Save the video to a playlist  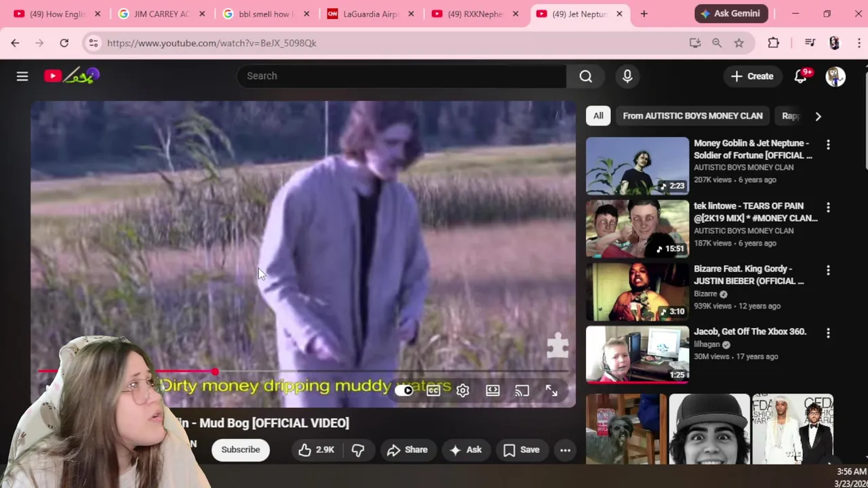pyautogui.click(x=521, y=450)
